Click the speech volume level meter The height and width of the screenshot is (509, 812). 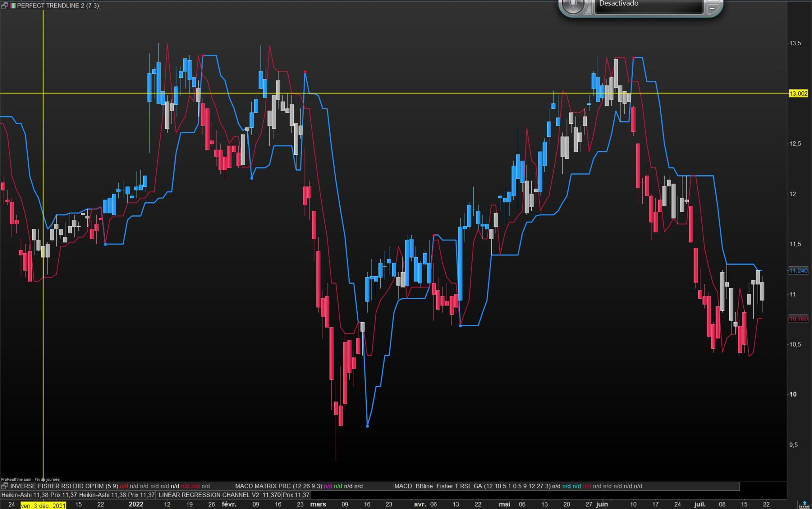pyautogui.click(x=589, y=7)
